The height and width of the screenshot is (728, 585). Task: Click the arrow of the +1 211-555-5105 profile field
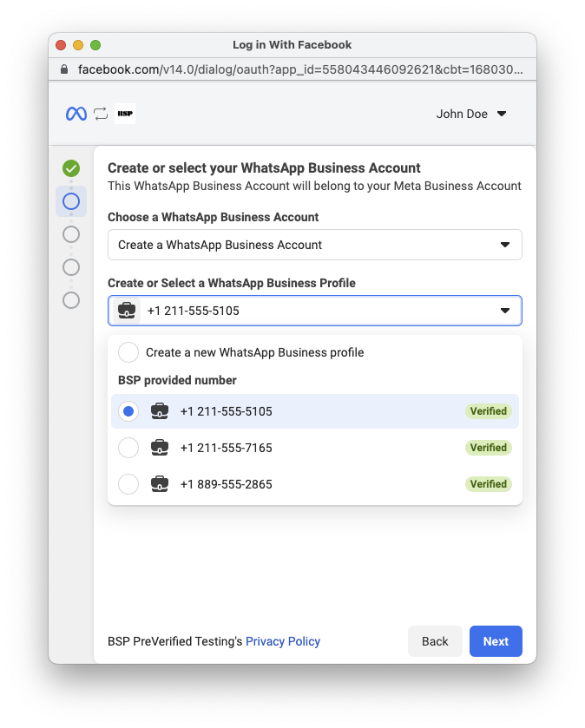coord(505,311)
